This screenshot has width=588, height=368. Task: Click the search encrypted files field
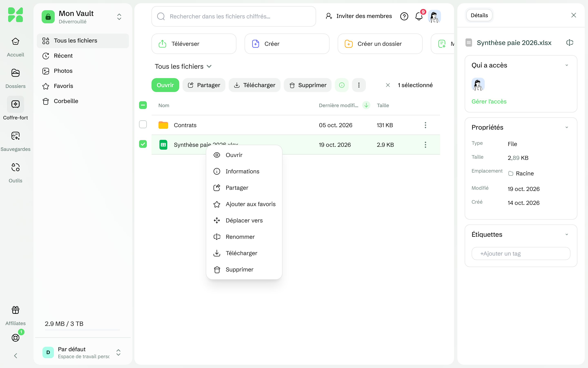click(x=234, y=16)
